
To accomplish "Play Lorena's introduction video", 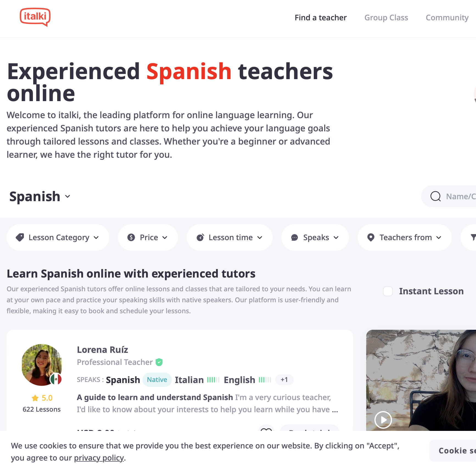I will pyautogui.click(x=383, y=420).
